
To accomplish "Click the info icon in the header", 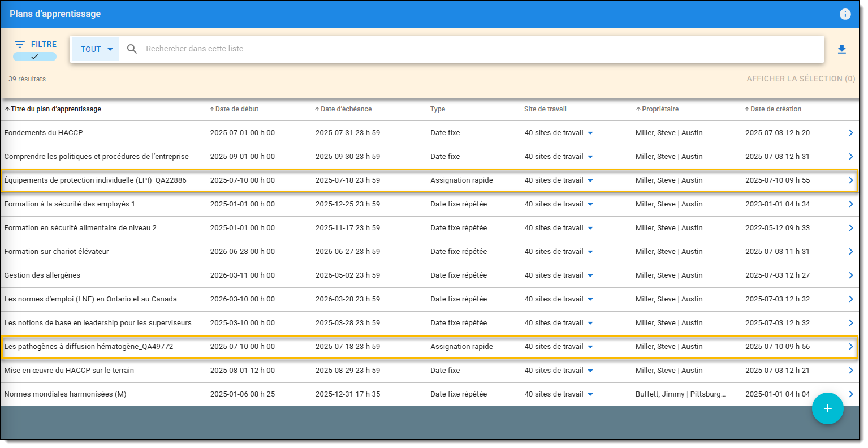I will click(x=845, y=14).
